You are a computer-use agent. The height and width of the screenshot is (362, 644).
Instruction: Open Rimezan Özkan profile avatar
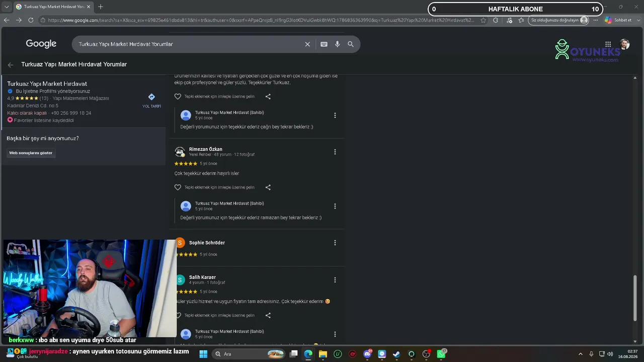pos(180,152)
